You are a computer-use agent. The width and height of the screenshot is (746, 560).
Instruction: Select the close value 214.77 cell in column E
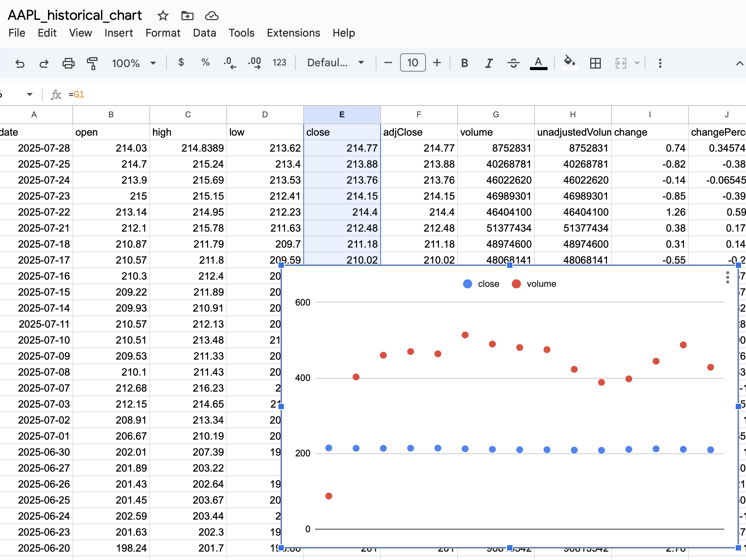(x=342, y=148)
